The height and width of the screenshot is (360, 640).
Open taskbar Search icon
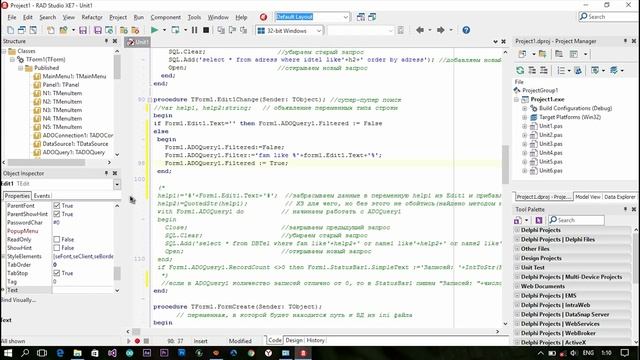[25, 353]
